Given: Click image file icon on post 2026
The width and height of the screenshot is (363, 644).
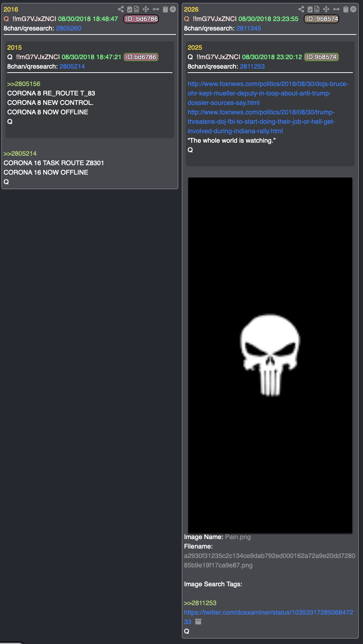Looking at the screenshot, I should (317, 9).
